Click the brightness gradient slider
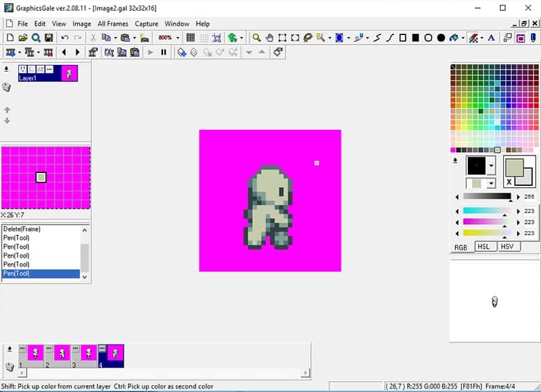 coord(487,196)
